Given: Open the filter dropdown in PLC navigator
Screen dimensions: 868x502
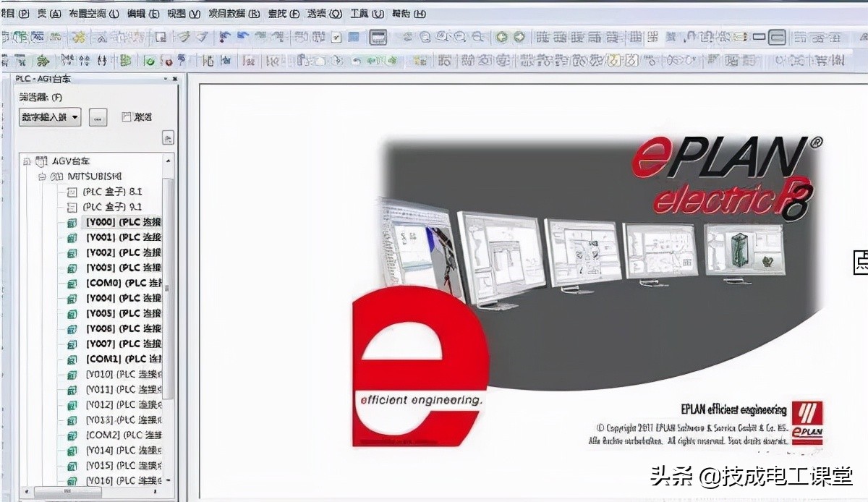Looking at the screenshot, I should click(x=50, y=117).
